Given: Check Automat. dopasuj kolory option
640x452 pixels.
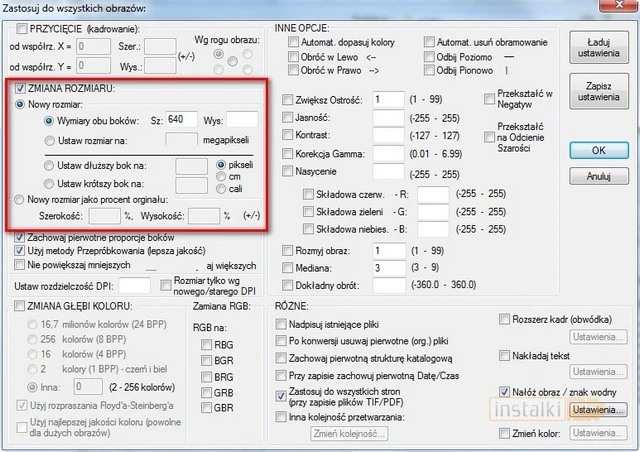Looking at the screenshot, I should [x=293, y=43].
